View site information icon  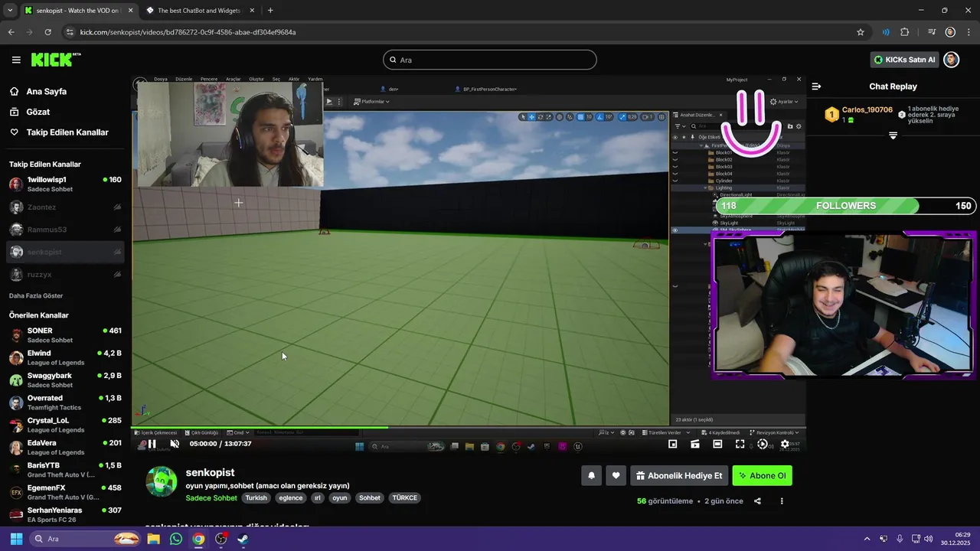[x=70, y=32]
